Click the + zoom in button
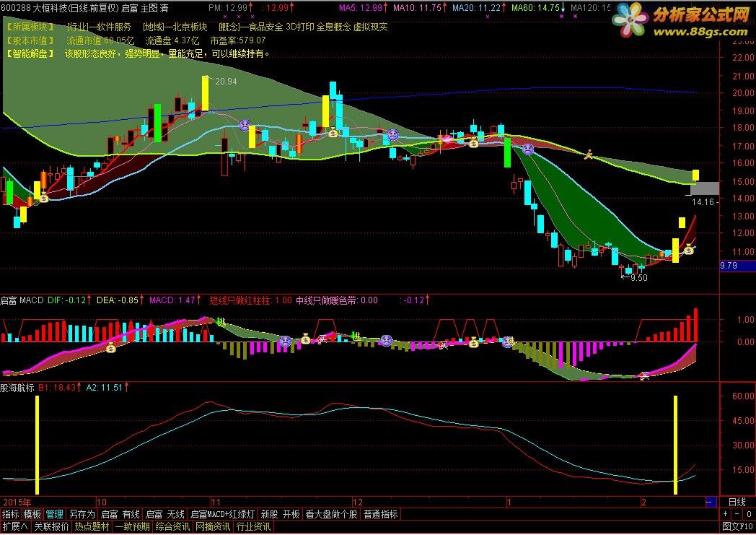Screen dimensions: 756x535 pyautogui.click(x=726, y=514)
